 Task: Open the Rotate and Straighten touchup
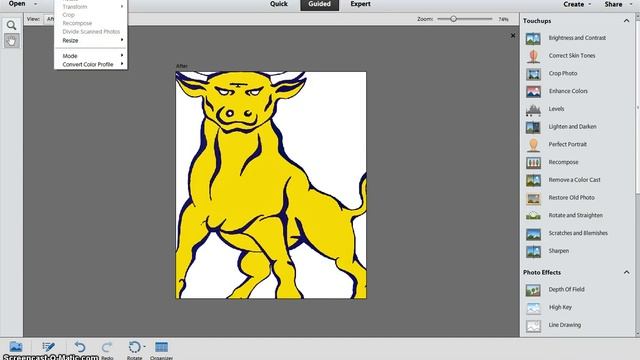tap(564, 216)
